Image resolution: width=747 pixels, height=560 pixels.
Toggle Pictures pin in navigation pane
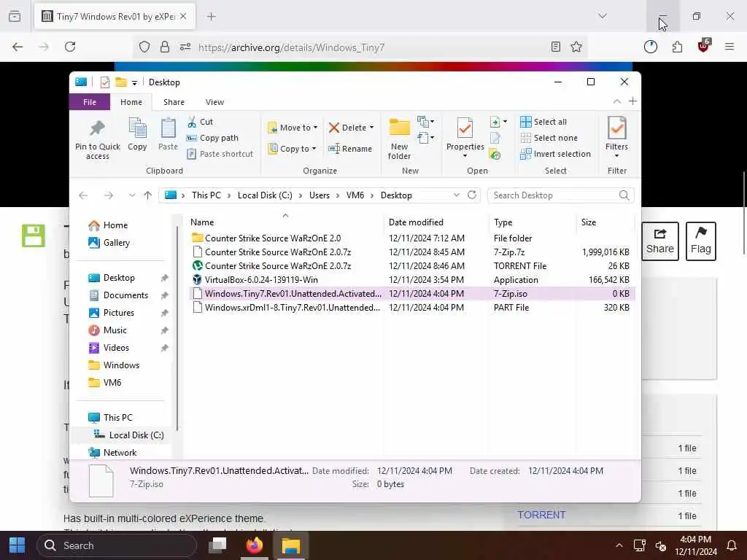164,313
